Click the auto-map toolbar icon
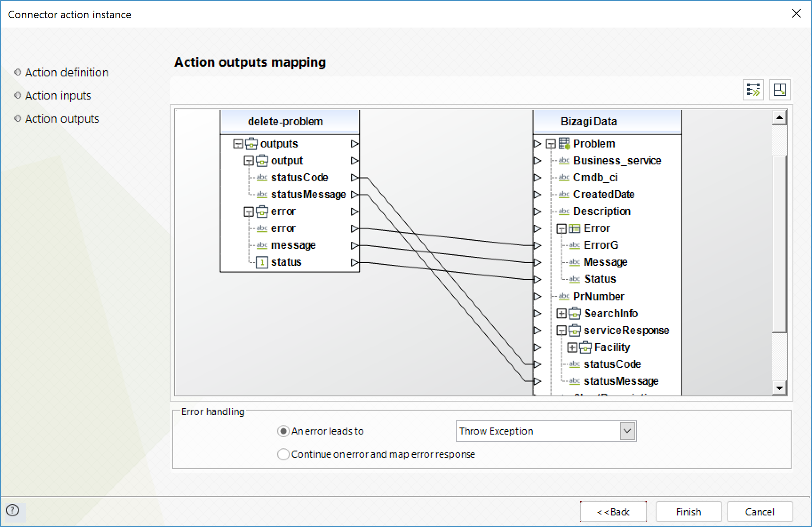Image resolution: width=812 pixels, height=527 pixels. [753, 90]
